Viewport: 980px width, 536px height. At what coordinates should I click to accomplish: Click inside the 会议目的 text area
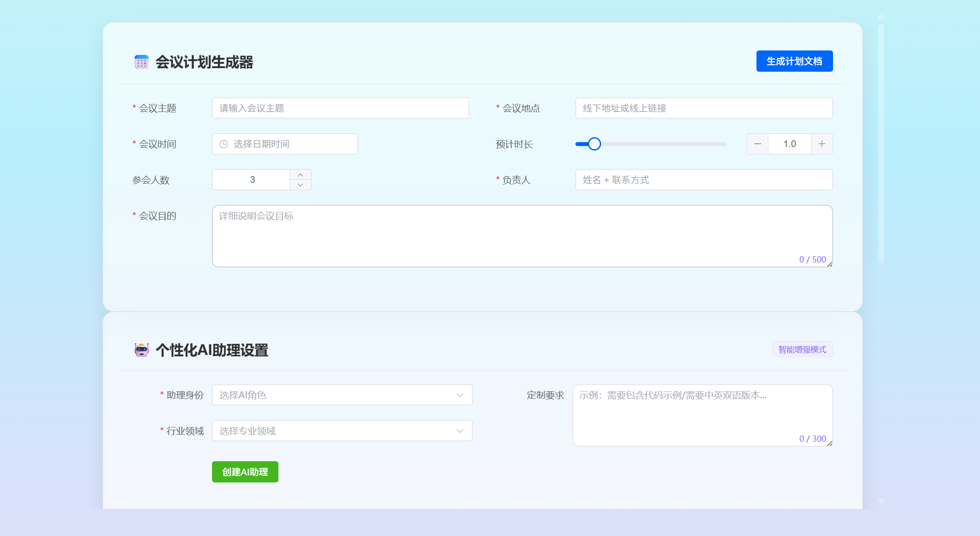point(522,235)
